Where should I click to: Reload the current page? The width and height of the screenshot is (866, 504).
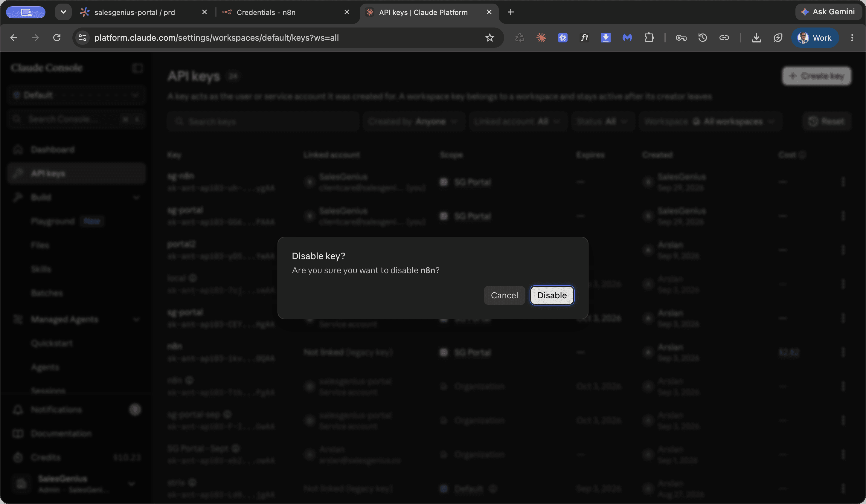57,38
